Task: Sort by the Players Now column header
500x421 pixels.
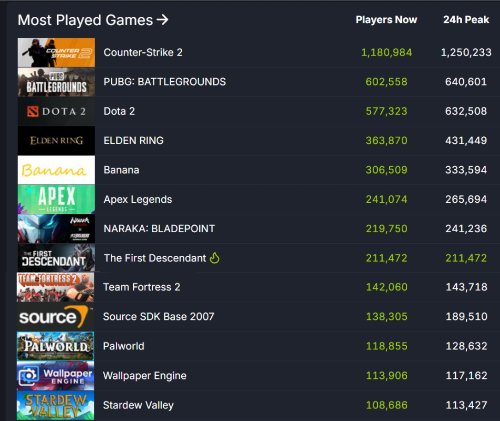Action: click(386, 20)
